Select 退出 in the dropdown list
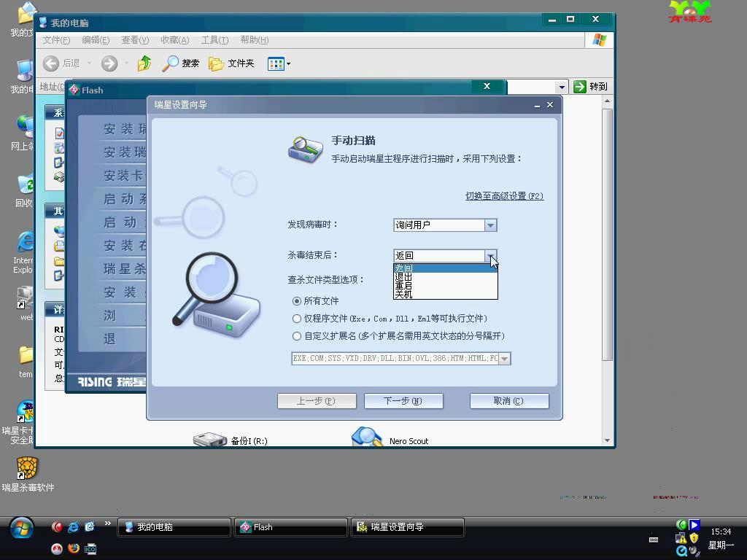The image size is (747, 560). pos(446,276)
